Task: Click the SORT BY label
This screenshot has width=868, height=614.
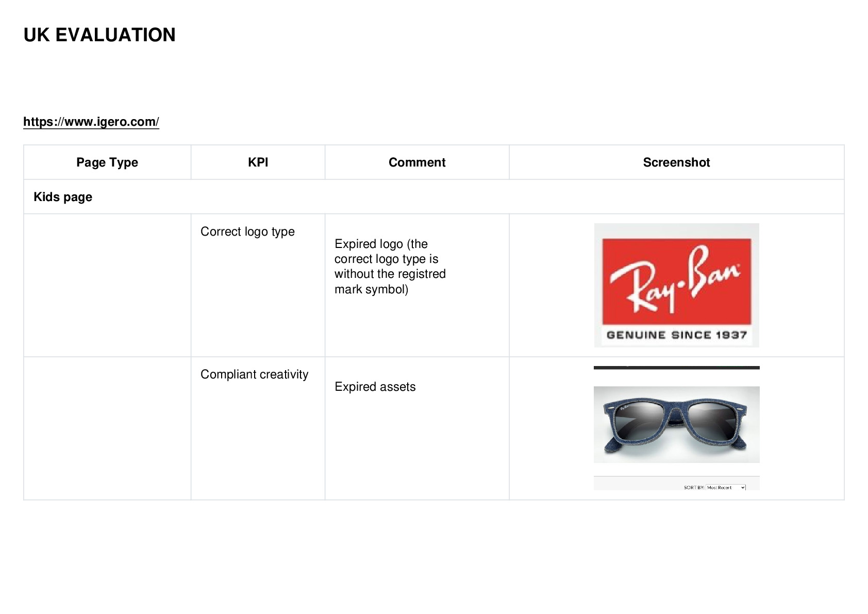Action: tap(694, 487)
